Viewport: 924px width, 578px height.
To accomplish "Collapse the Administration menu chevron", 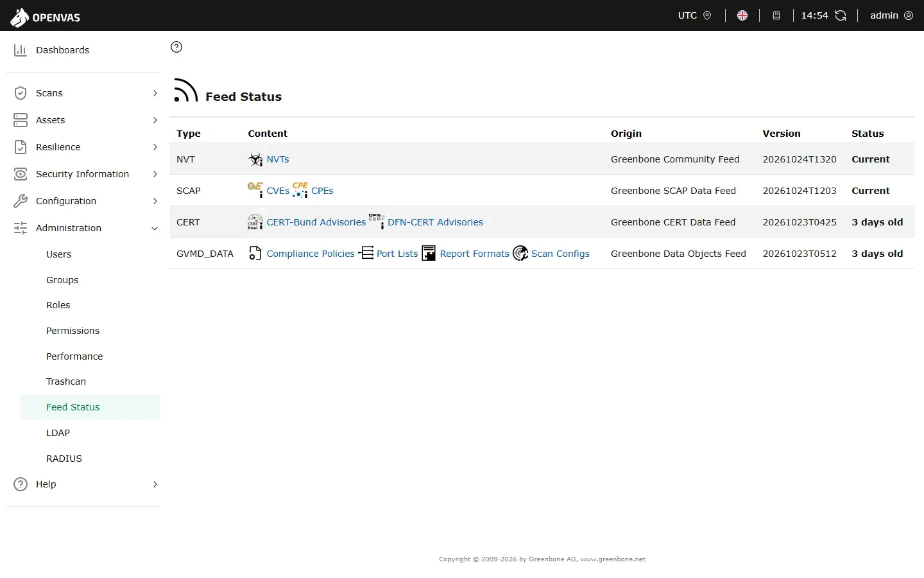I will [x=155, y=228].
